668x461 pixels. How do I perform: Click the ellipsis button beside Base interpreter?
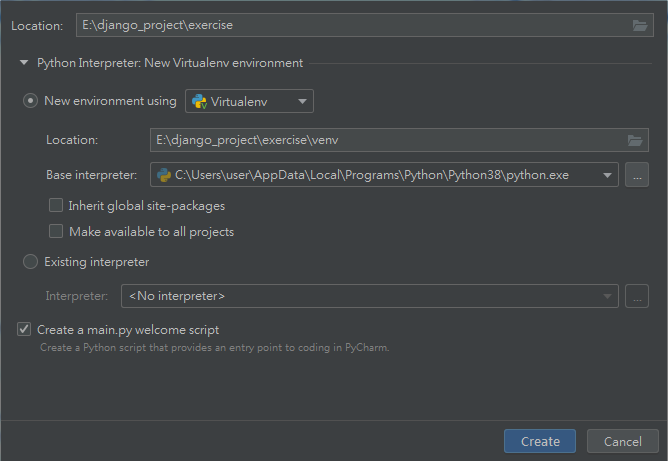coord(637,175)
